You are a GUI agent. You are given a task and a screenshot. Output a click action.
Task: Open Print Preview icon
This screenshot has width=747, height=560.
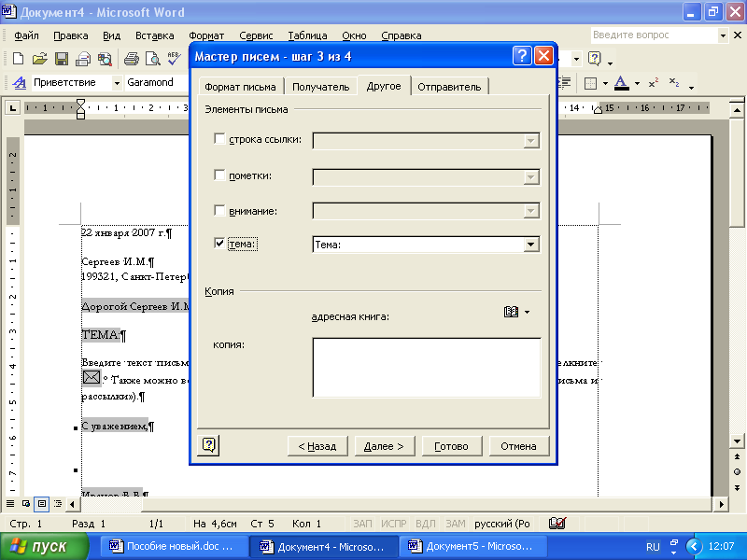point(153,59)
